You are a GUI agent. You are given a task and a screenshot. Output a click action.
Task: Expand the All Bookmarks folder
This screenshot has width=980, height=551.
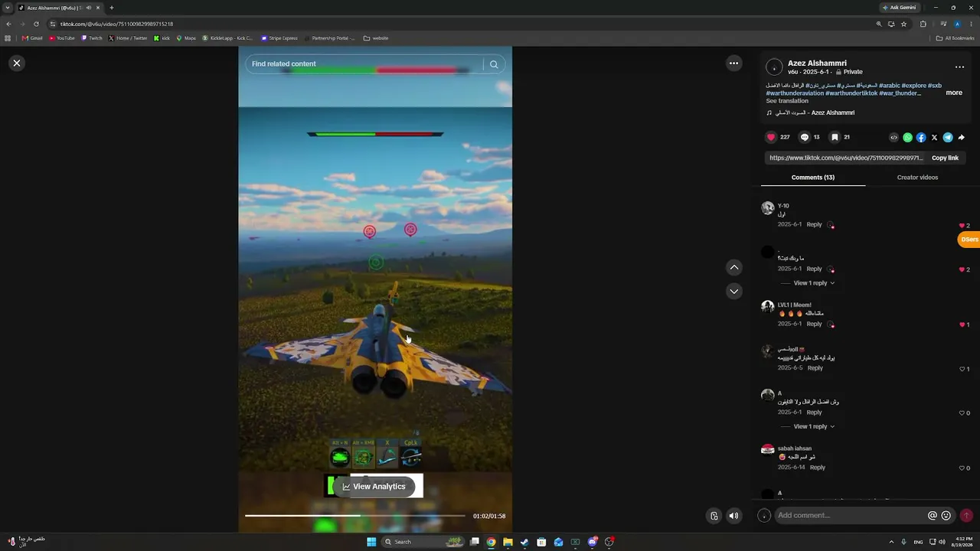click(x=955, y=38)
